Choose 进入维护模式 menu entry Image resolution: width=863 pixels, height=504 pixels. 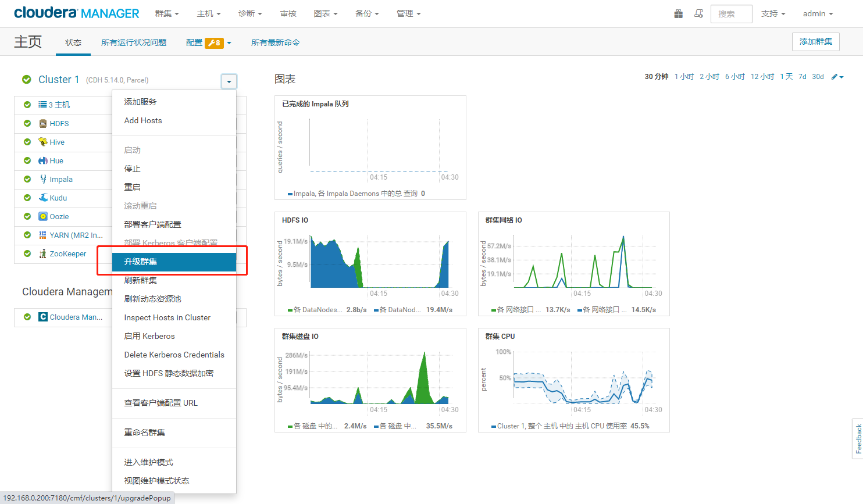coord(174,462)
